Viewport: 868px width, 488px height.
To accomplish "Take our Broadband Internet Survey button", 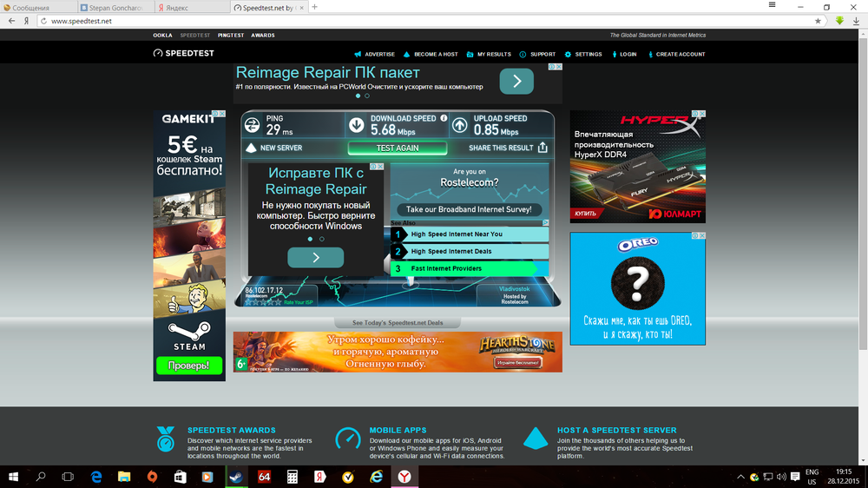I will (469, 209).
